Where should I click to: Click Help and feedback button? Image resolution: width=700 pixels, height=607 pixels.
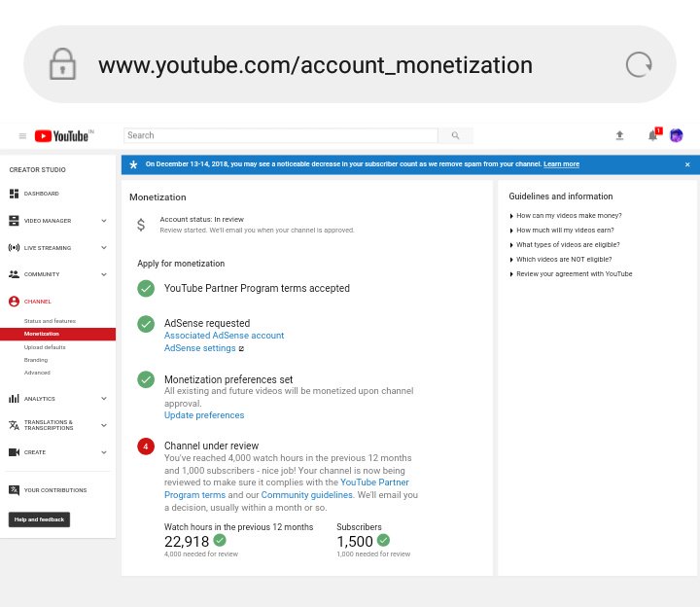(x=39, y=519)
